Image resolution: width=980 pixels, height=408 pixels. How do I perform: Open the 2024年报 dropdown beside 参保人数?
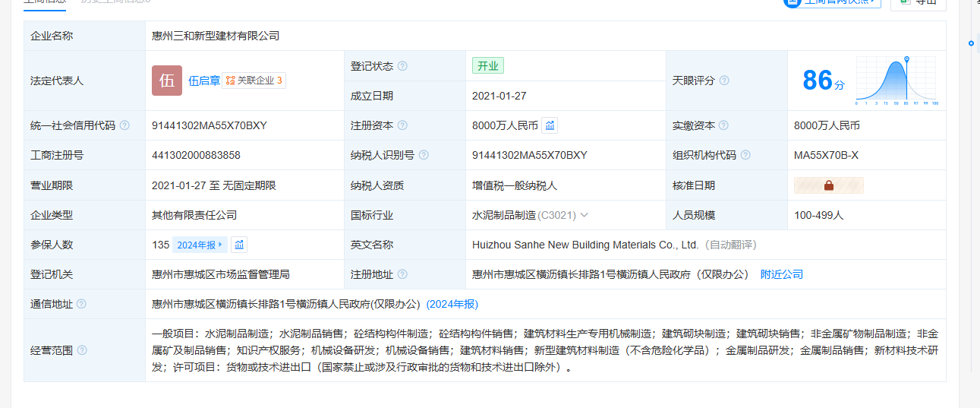pyautogui.click(x=199, y=245)
